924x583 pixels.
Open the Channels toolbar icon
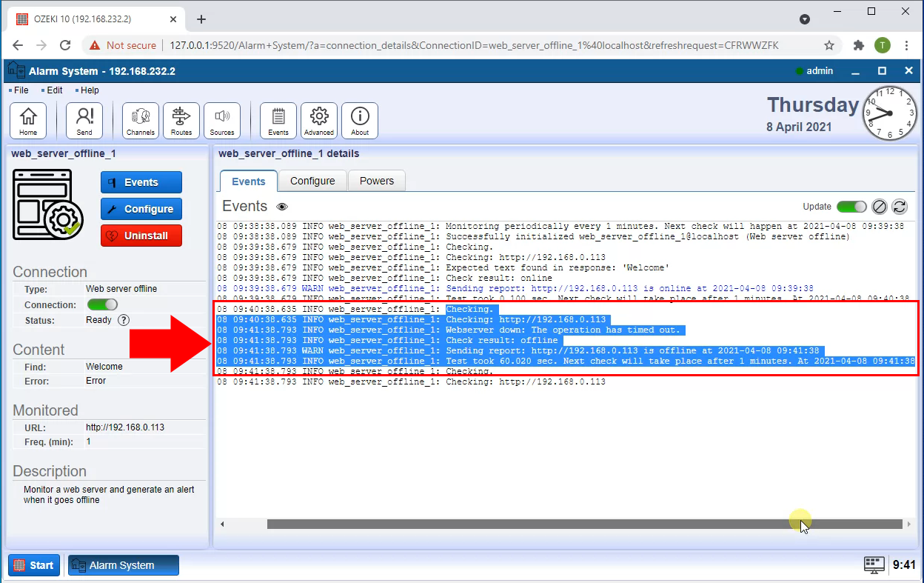[141, 120]
